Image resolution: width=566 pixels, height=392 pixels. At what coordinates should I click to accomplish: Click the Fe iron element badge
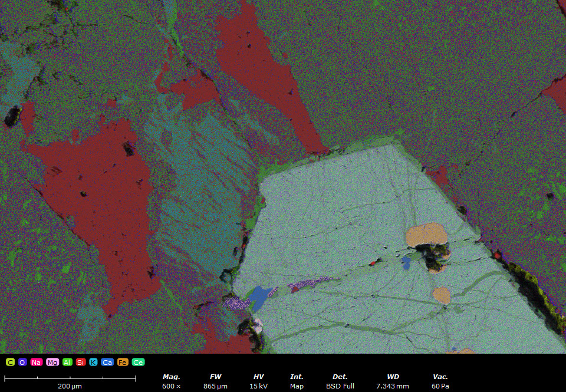(x=123, y=362)
